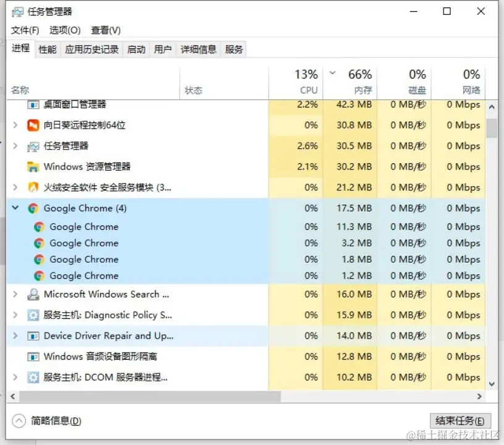Click the 结束任务(E) button
The width and height of the screenshot is (504, 445).
click(460, 421)
